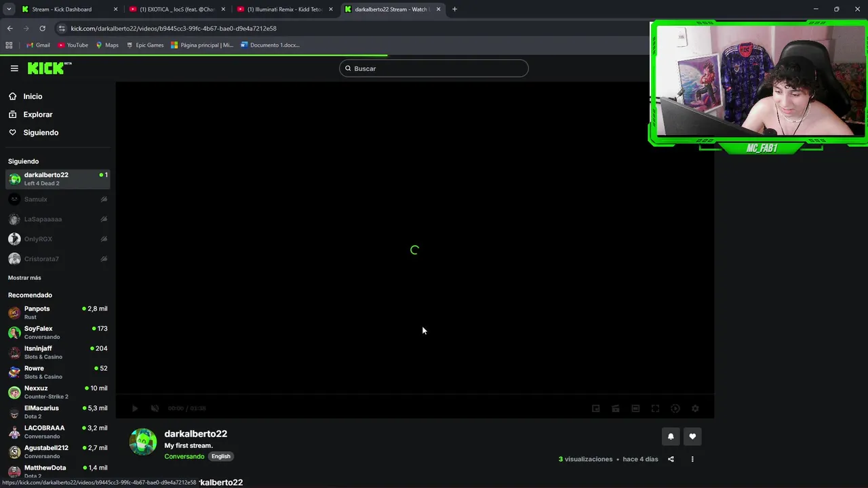Play the video
Image resolution: width=868 pixels, height=488 pixels.
135,409
